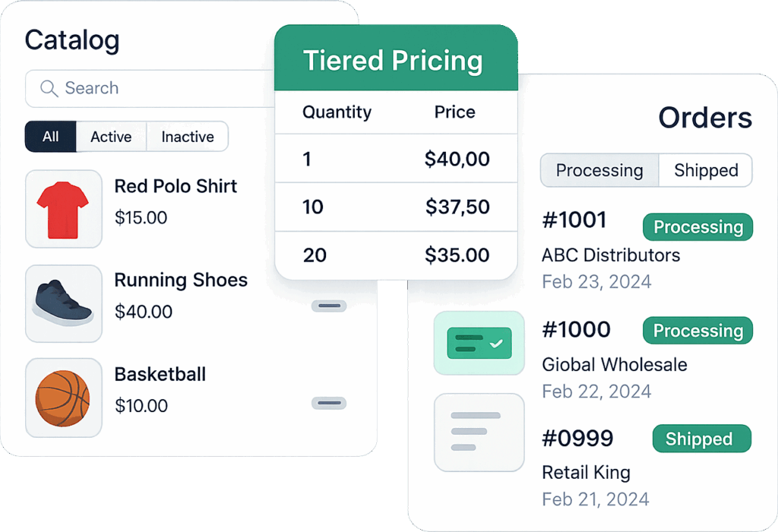Switch to the Active catalog filter
The width and height of the screenshot is (778, 532).
pos(111,137)
